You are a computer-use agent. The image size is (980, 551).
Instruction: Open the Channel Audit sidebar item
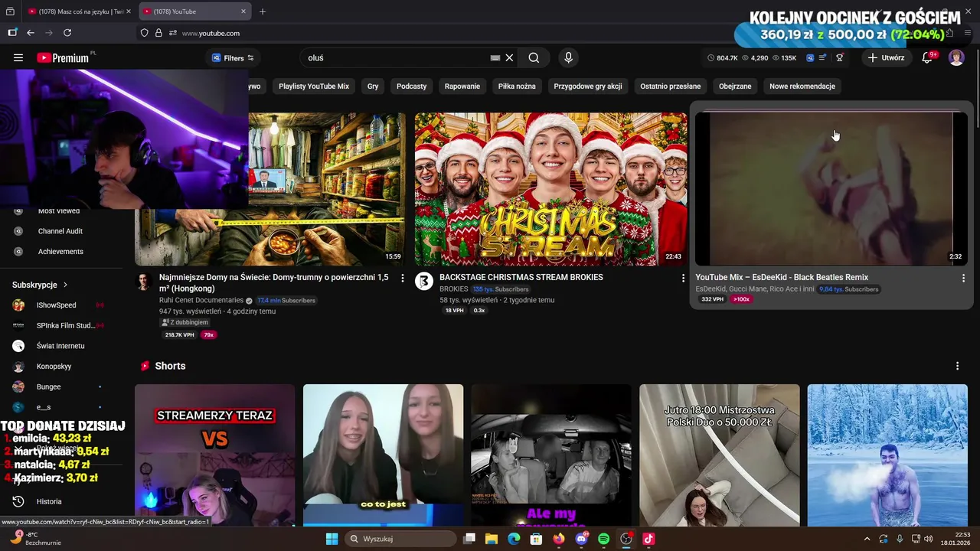pyautogui.click(x=60, y=231)
